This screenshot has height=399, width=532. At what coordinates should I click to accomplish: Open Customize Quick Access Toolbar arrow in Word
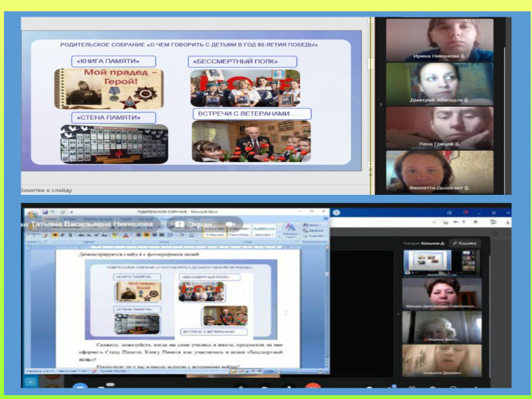click(x=72, y=212)
